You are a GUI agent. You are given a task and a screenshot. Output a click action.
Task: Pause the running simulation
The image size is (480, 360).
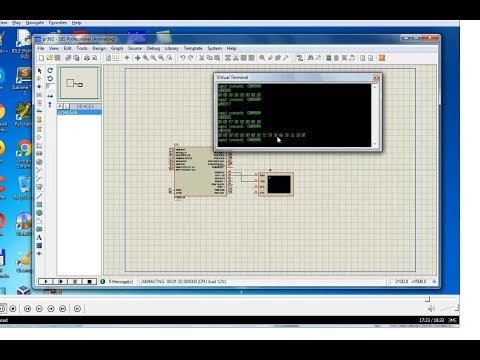pos(75,282)
